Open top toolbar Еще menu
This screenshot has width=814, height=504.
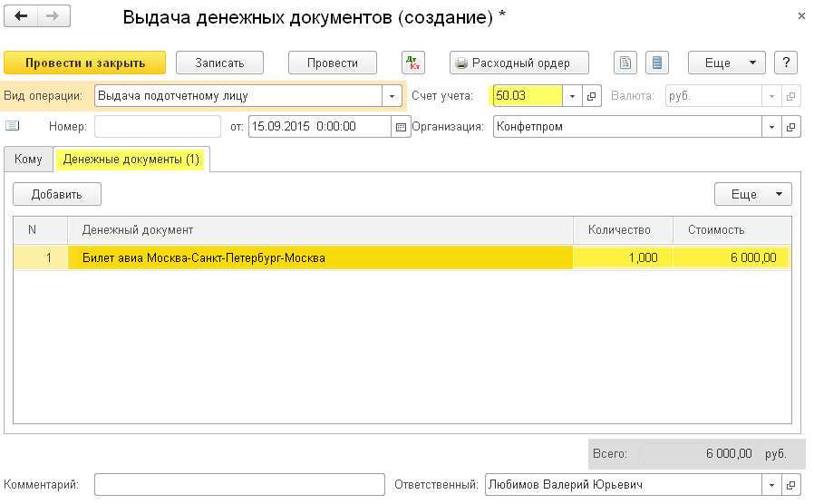[x=726, y=63]
